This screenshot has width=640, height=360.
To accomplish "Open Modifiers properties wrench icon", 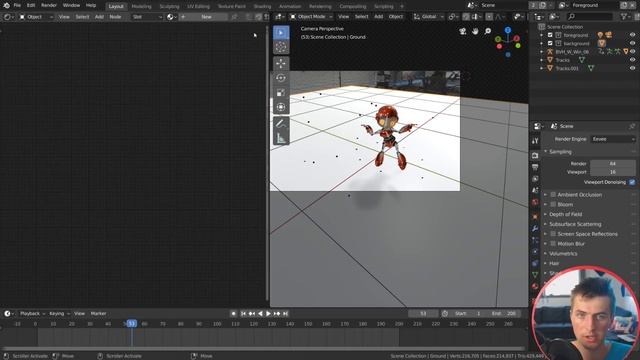I will pyautogui.click(x=535, y=229).
